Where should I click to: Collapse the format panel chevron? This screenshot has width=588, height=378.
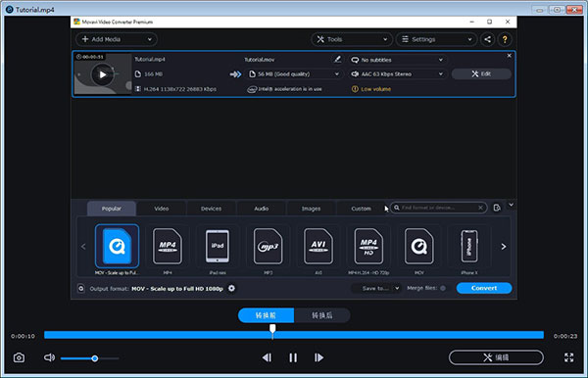coord(511,205)
